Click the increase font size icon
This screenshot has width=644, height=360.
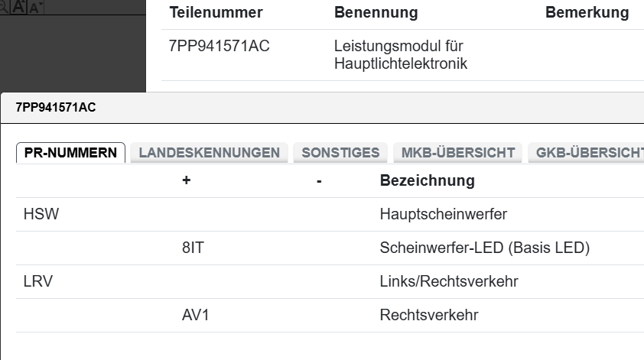[x=19, y=5]
